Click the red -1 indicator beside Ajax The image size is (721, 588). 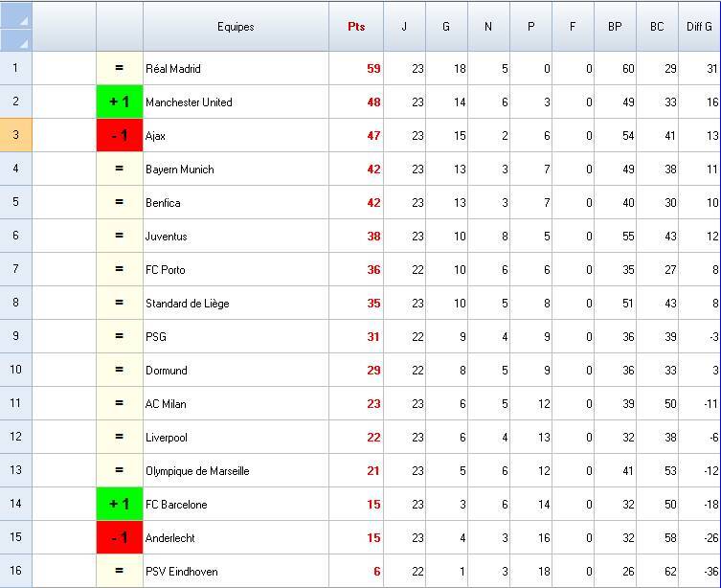pos(120,135)
